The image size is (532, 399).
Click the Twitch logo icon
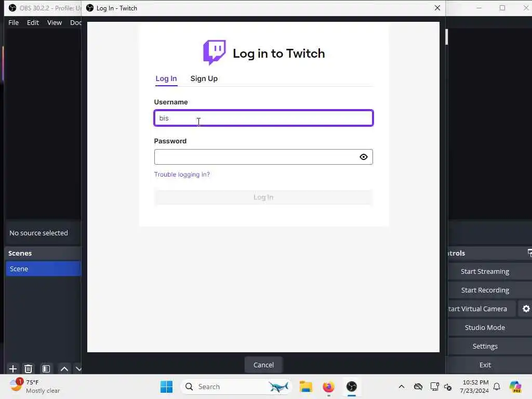coord(214,52)
